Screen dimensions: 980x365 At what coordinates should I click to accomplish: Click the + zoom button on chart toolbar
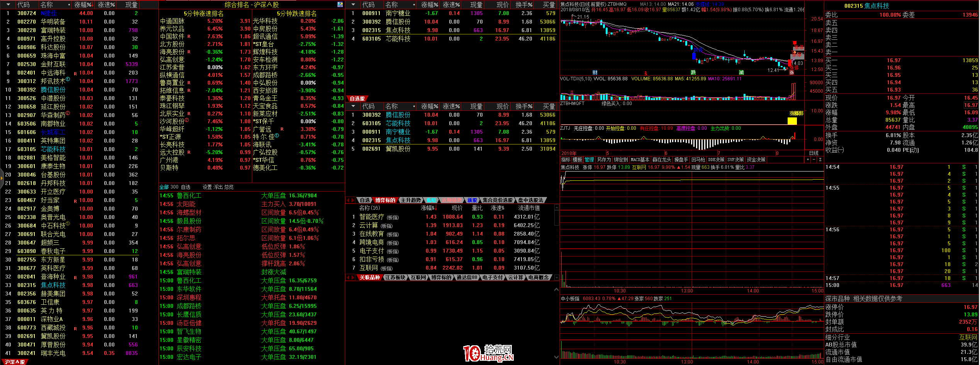[x=808, y=160]
